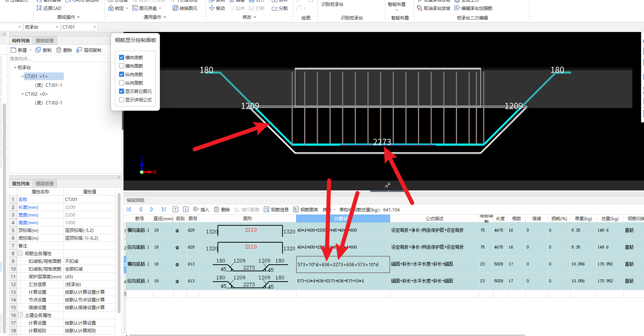
Task: Collapse the CTJ02 <0> tree node
Action: coord(22,94)
